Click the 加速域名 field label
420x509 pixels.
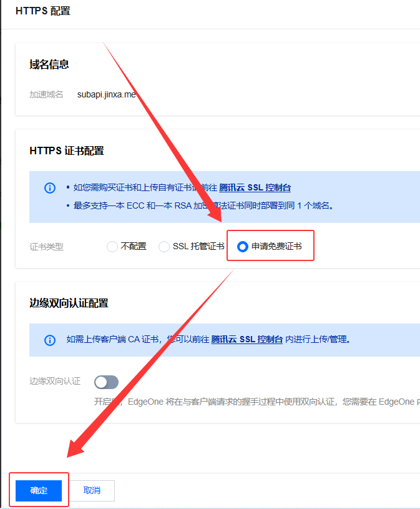[x=46, y=95]
